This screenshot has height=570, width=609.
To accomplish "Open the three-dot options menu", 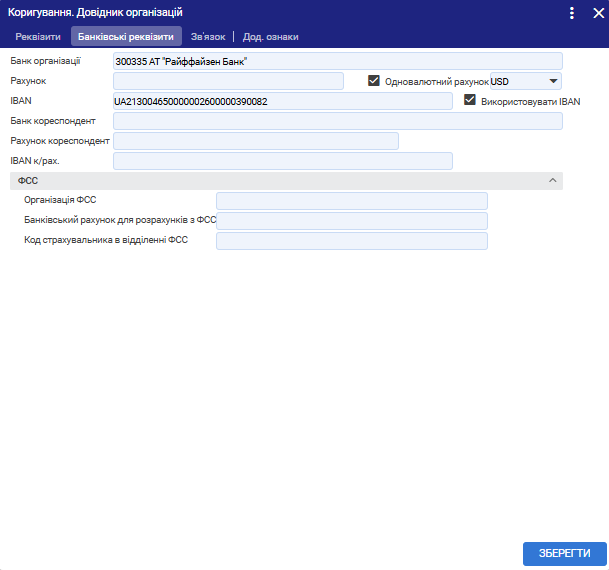I will [572, 13].
